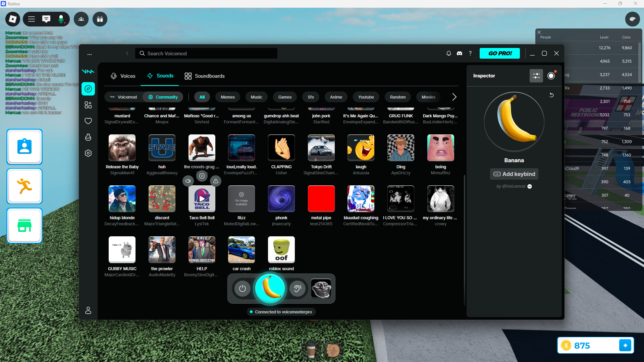
Task: Click the Search Voicemod input field
Action: (x=206, y=54)
